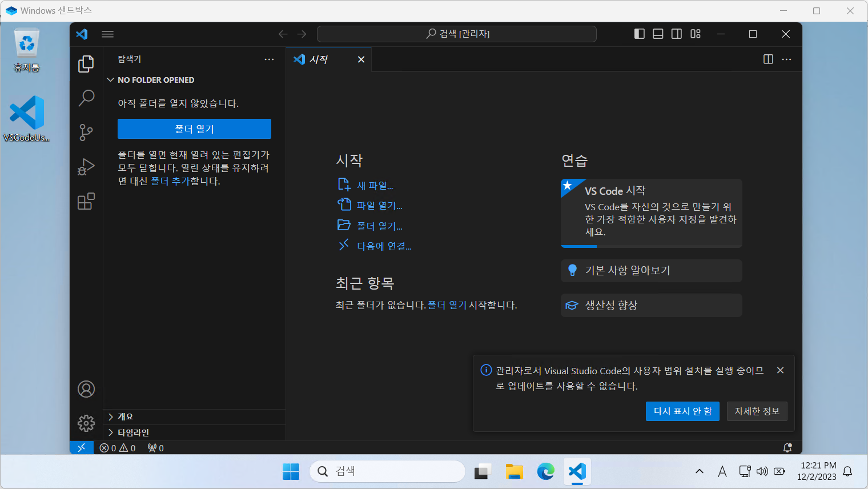Expand the 개요 outline section
Viewport: 868px width, 489px height.
click(194, 416)
